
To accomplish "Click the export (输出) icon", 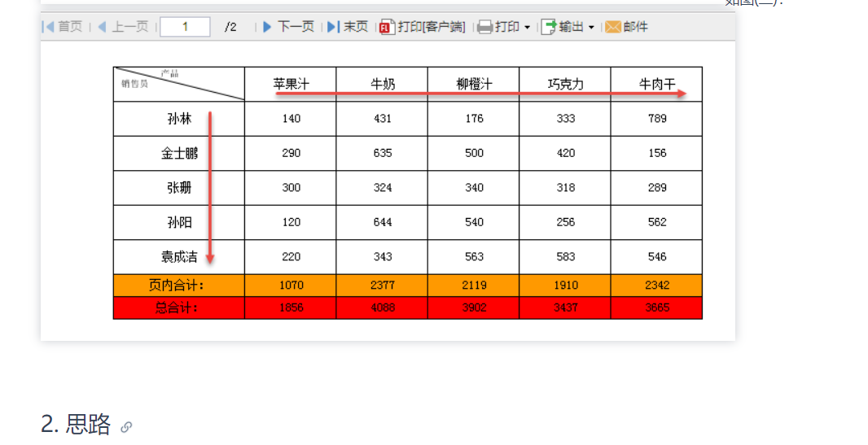I will 549,27.
